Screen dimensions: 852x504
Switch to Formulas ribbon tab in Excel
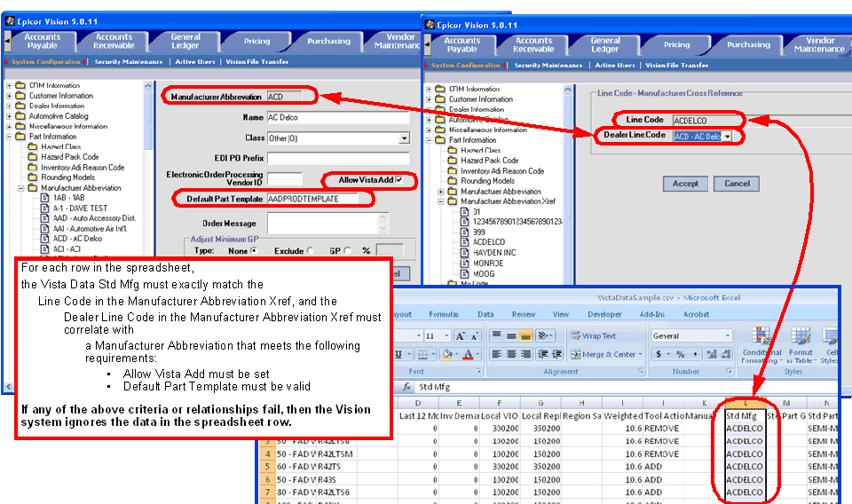pyautogui.click(x=444, y=314)
